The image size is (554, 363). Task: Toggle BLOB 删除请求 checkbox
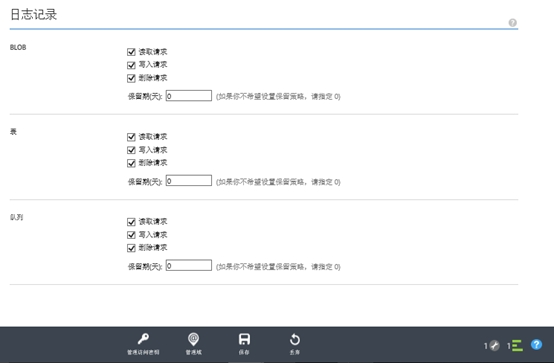click(x=131, y=78)
